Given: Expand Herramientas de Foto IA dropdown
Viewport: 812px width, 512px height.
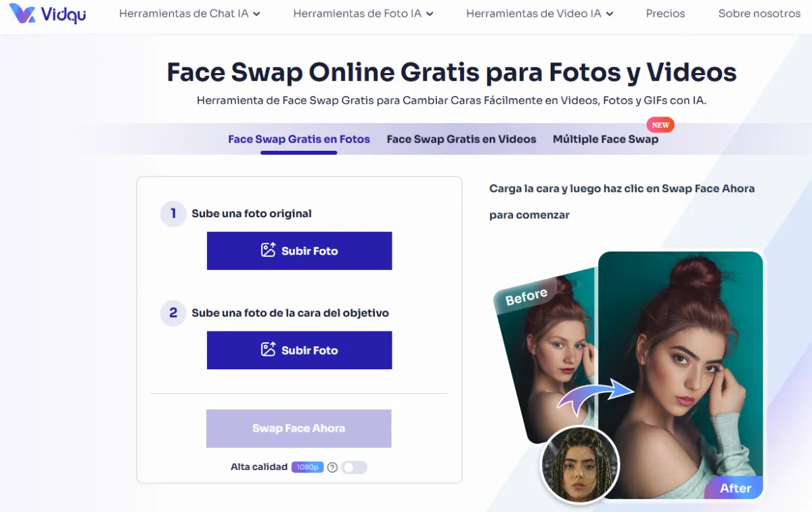Looking at the screenshot, I should pos(363,14).
